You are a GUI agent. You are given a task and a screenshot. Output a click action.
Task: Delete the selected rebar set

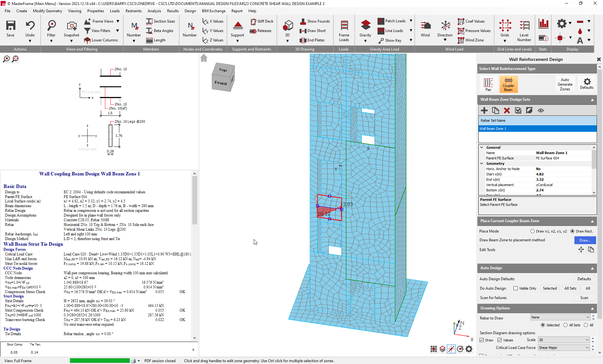pyautogui.click(x=507, y=110)
